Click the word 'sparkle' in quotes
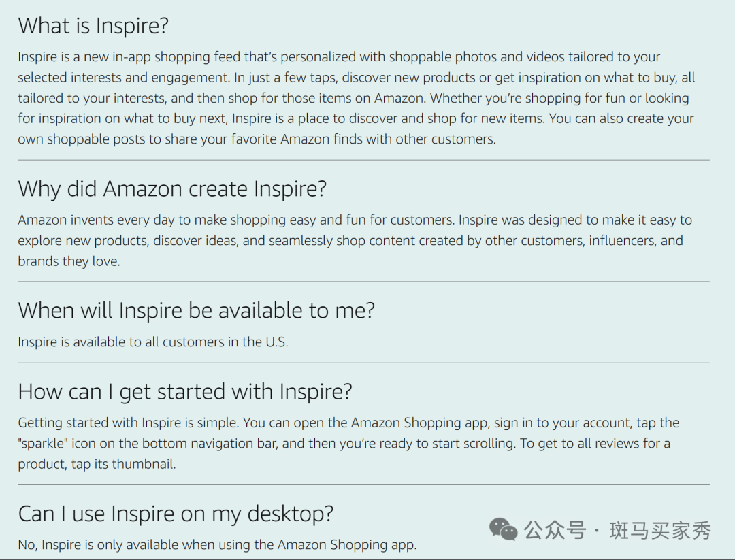735x560 pixels. click(43, 444)
